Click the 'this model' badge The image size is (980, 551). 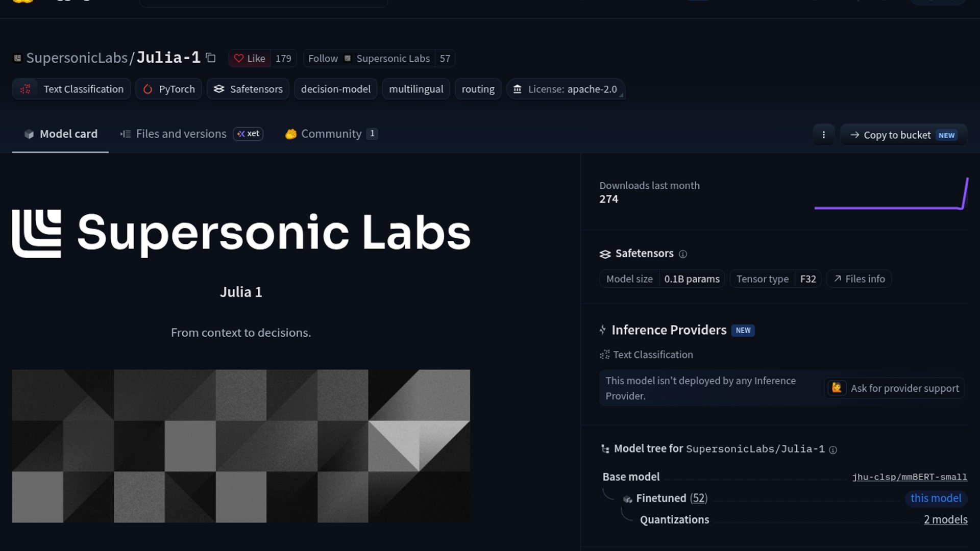click(936, 498)
